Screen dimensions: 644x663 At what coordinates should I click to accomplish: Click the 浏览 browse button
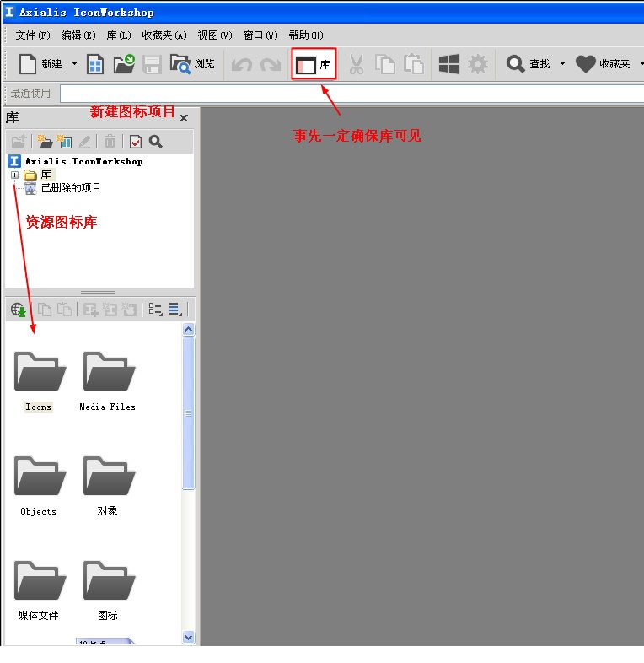192,64
